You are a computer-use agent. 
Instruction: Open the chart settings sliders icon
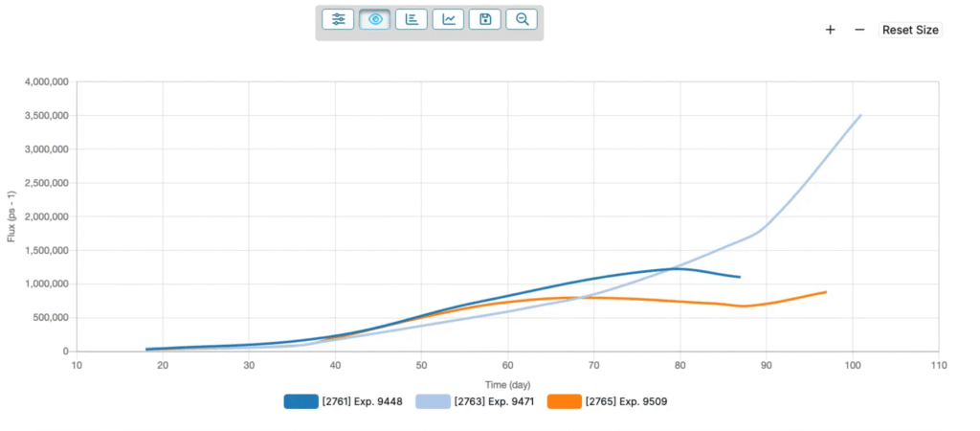tap(338, 19)
